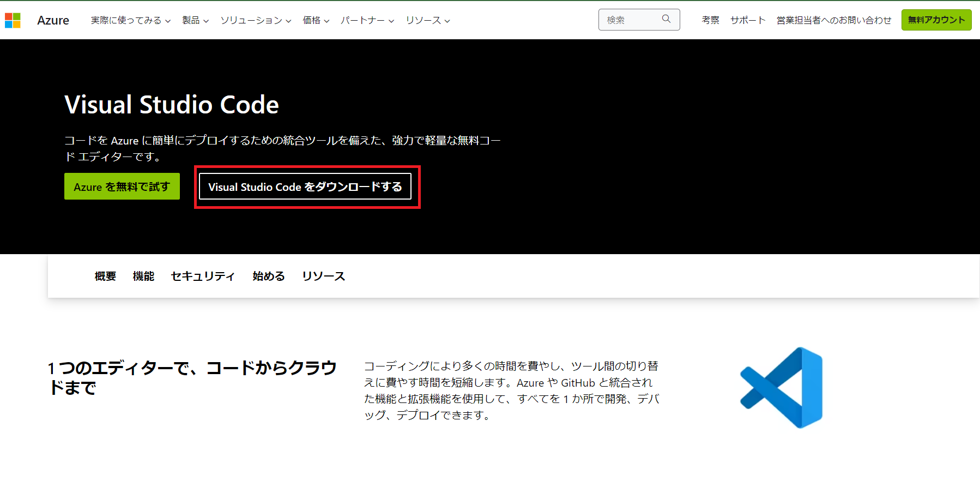Click the search magnifier icon
This screenshot has height=493, width=980.
point(666,19)
